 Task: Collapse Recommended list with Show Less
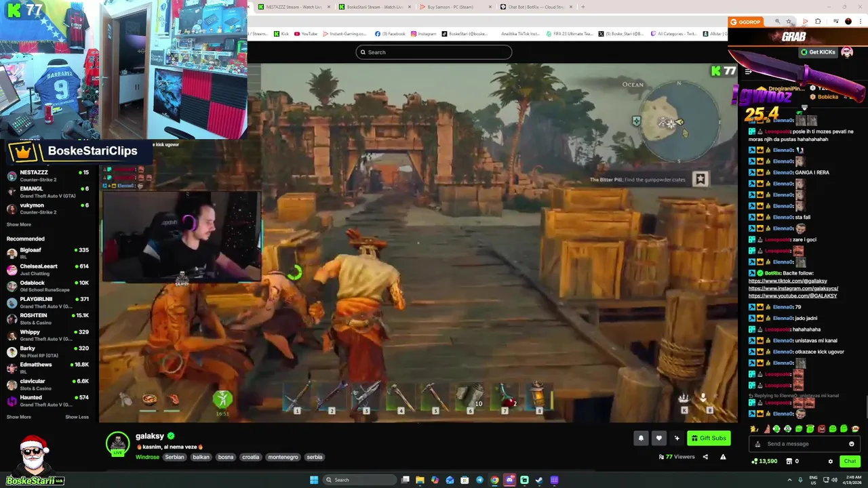coord(77,417)
